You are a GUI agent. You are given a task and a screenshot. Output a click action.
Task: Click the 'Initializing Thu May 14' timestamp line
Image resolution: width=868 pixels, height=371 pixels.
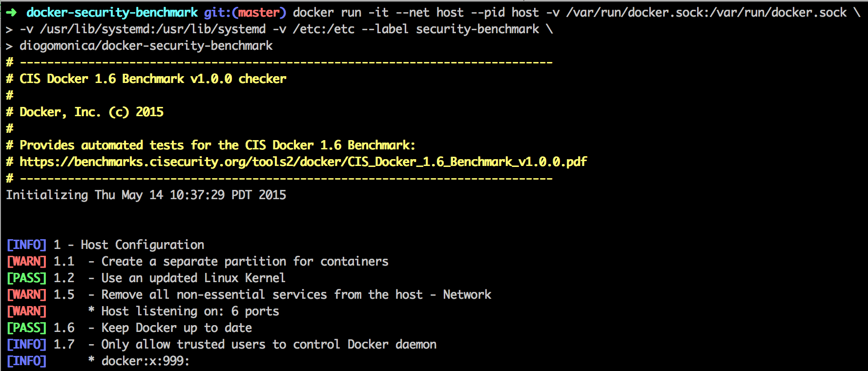pyautogui.click(x=146, y=195)
